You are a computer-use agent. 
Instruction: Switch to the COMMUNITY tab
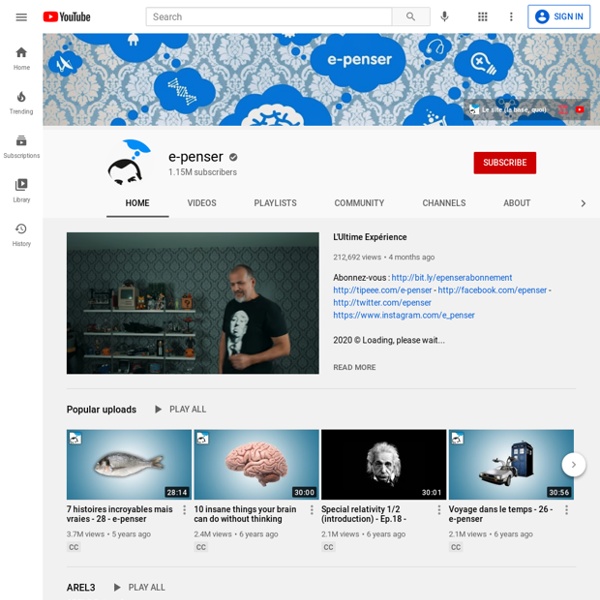359,203
